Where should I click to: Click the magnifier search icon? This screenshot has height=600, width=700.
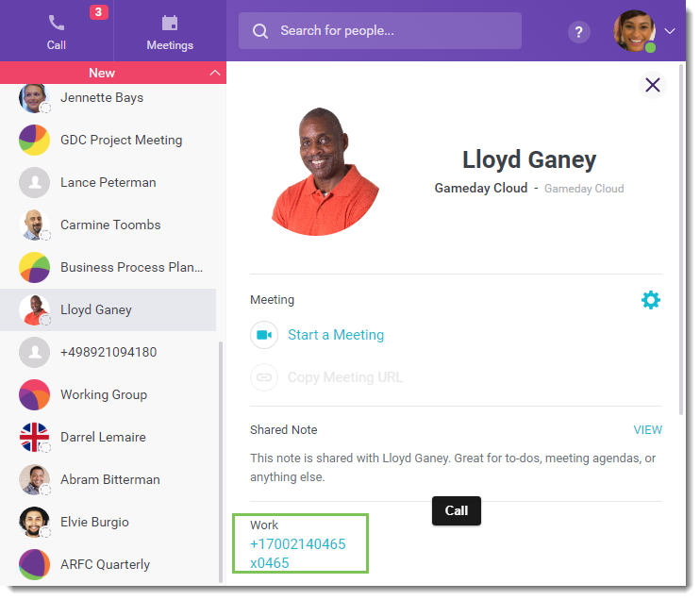point(259,31)
